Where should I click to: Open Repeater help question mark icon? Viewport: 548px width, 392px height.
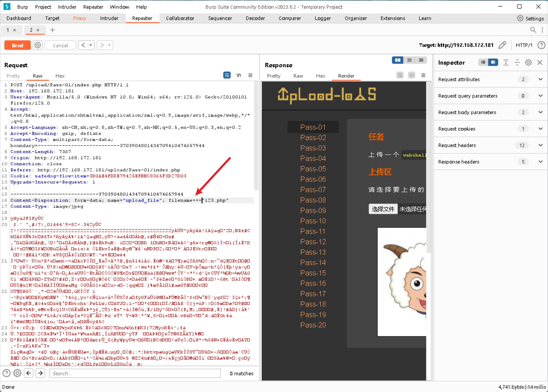click(x=541, y=45)
